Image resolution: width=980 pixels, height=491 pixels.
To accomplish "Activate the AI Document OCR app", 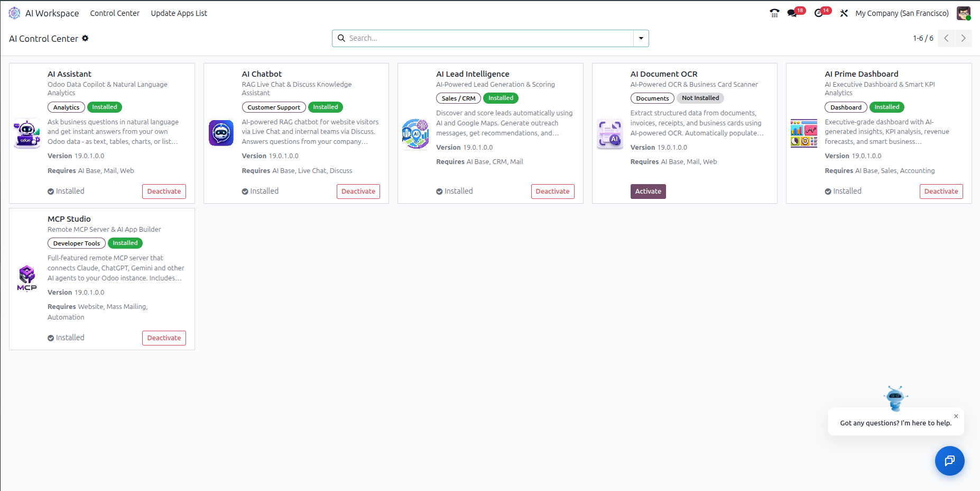I will 648,192.
